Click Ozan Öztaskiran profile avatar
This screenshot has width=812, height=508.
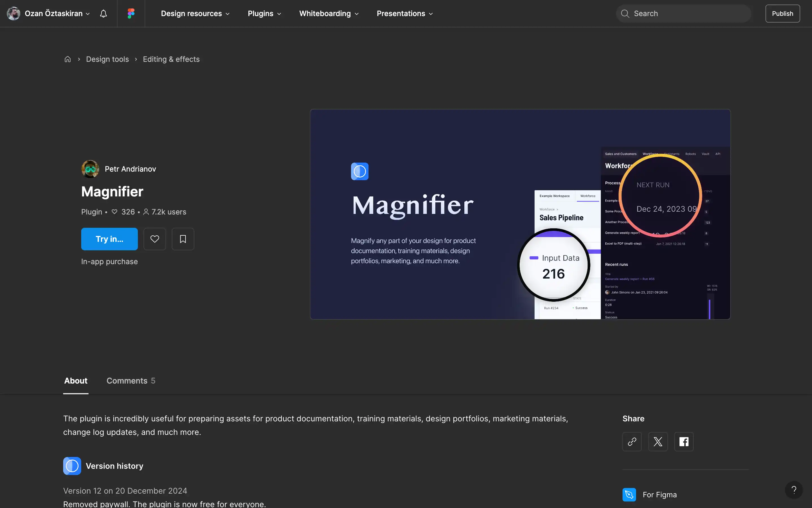[14, 14]
